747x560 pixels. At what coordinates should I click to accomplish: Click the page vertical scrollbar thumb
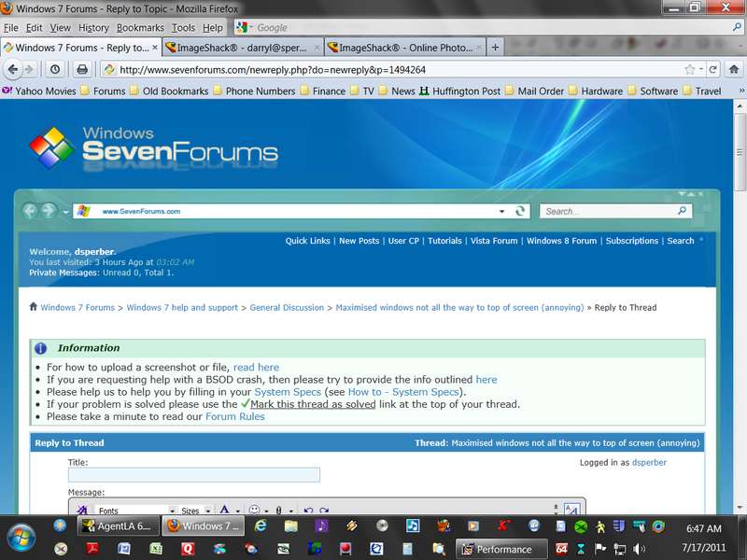pyautogui.click(x=740, y=152)
